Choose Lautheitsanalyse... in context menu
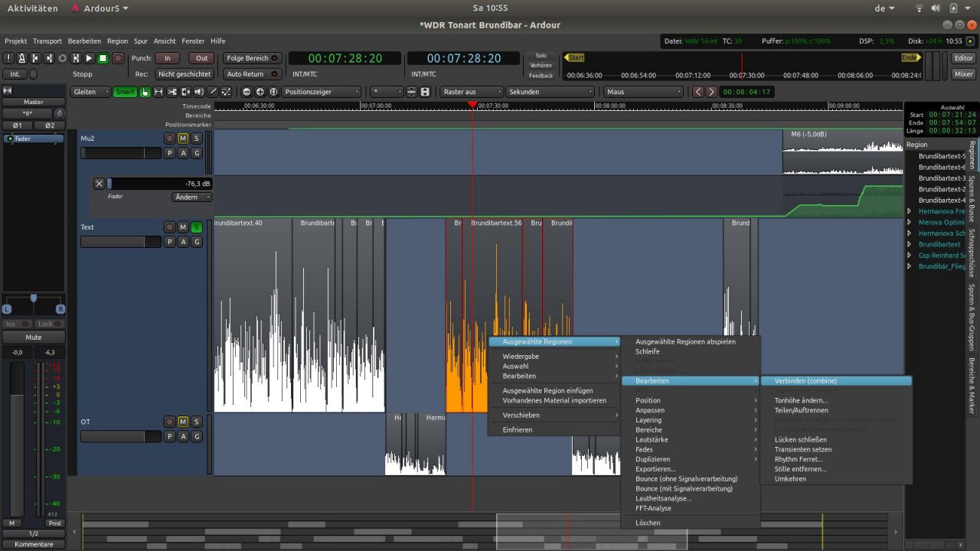Image resolution: width=980 pixels, height=551 pixels. 690,498
